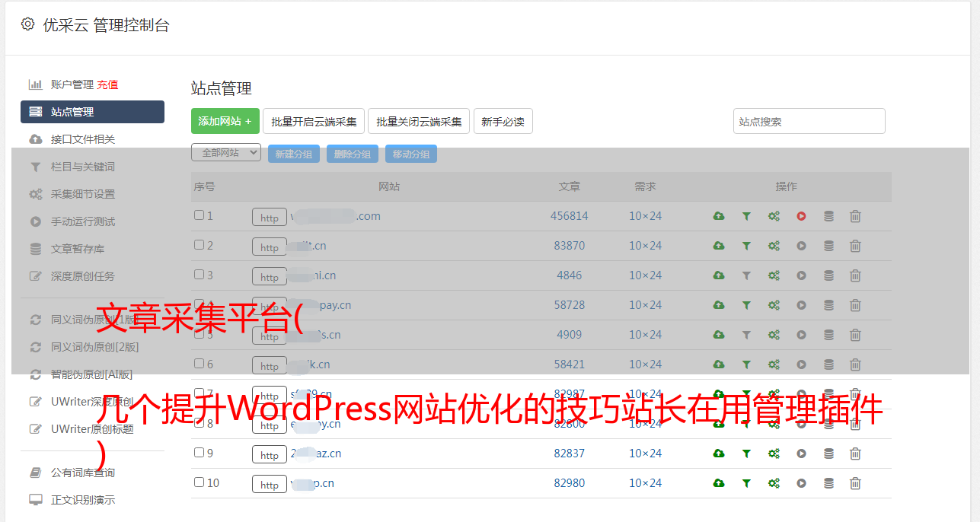This screenshot has height=522, width=980.
Task: Open the http selector for 58421 row
Action: coord(270,366)
